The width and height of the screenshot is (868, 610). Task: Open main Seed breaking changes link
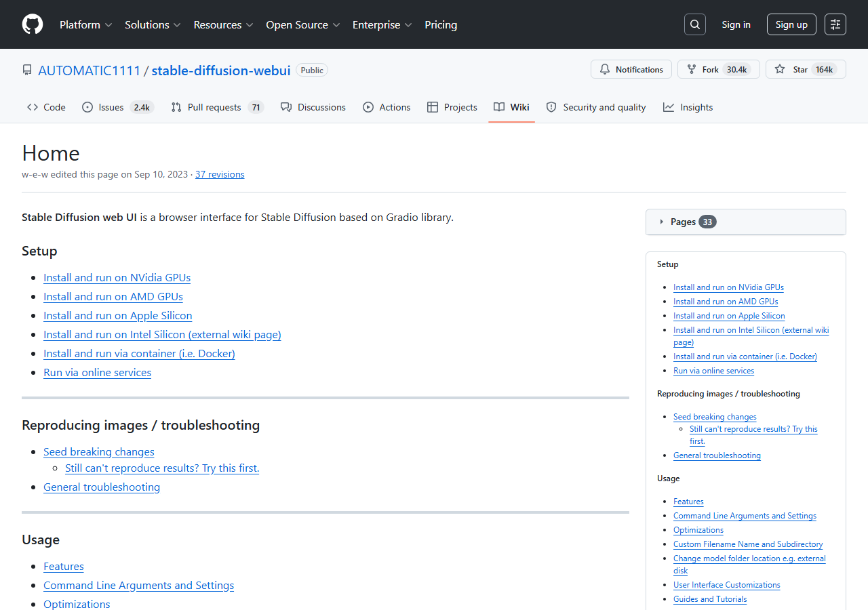point(99,452)
